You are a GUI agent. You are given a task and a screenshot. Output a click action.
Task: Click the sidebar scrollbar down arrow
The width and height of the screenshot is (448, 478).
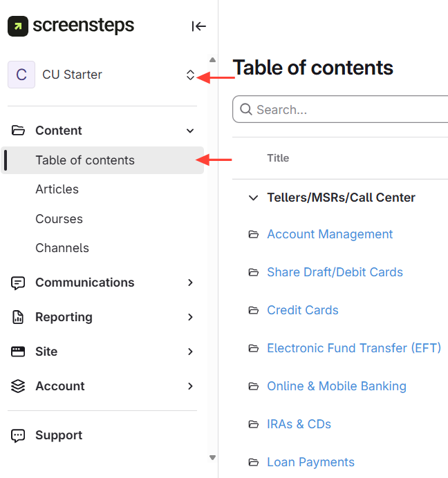(212, 457)
